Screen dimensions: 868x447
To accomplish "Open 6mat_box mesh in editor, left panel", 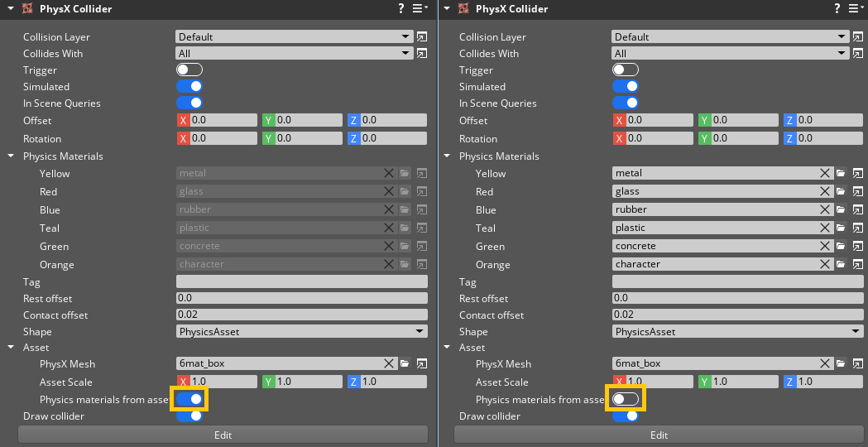I will pyautogui.click(x=422, y=364).
